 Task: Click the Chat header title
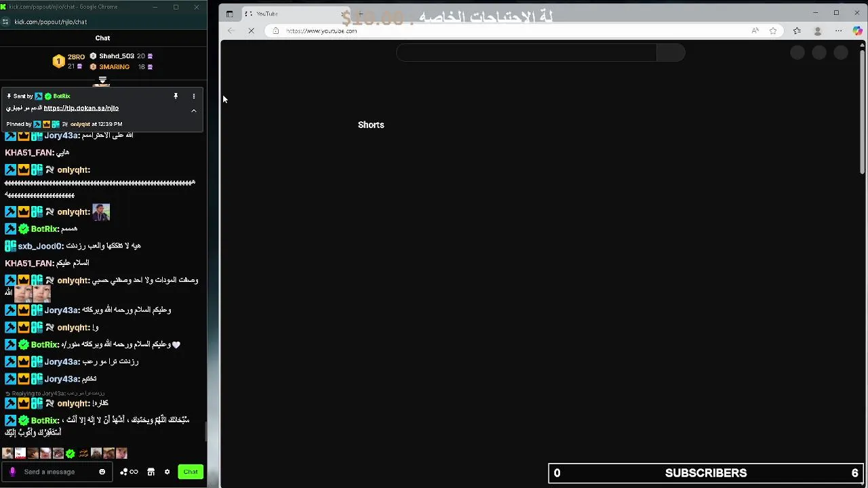(x=102, y=38)
